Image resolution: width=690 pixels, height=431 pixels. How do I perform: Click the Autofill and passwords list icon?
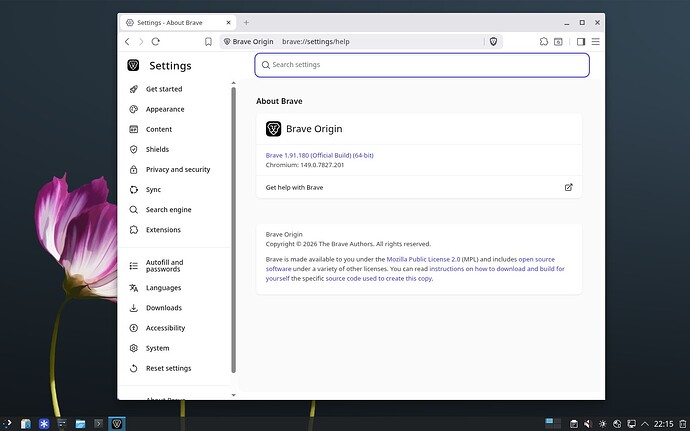point(133,265)
